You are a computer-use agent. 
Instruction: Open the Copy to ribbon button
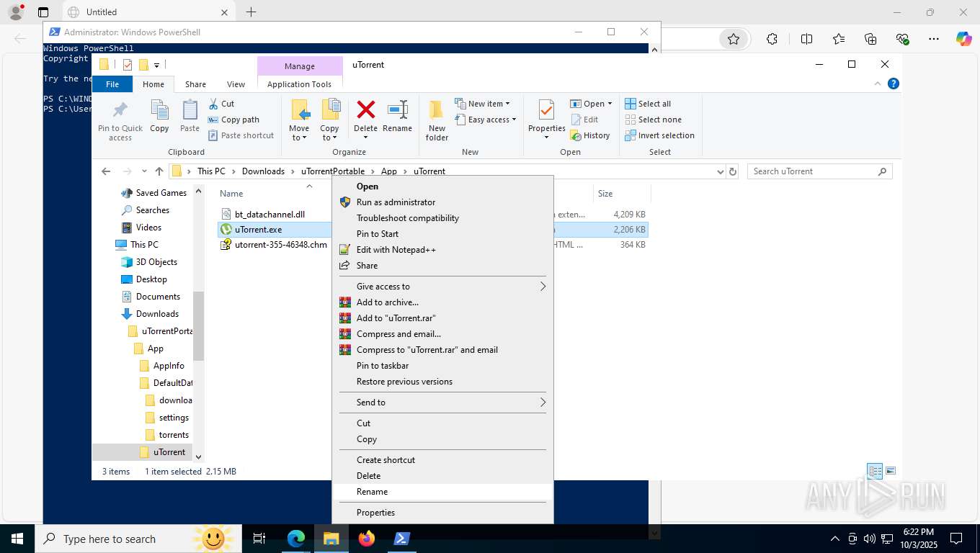[x=330, y=120]
